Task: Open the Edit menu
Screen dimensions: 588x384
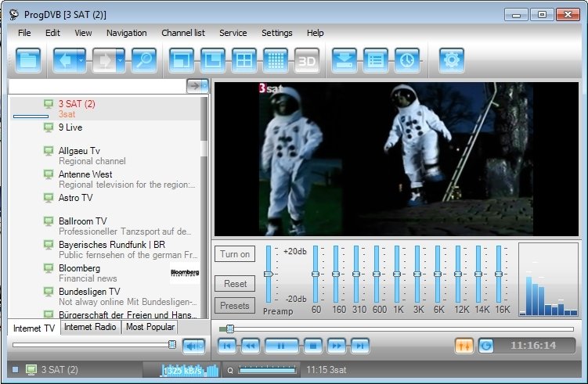Action: click(52, 33)
